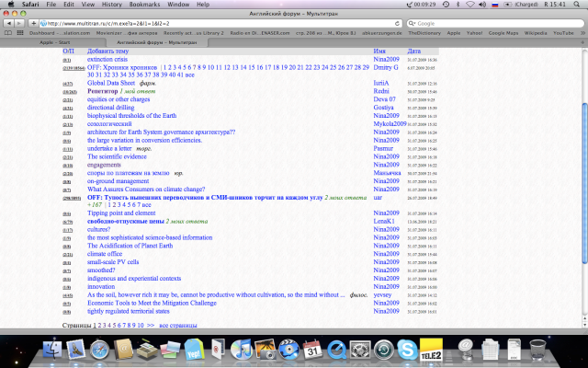This screenshot has width=588, height=368.
Task: Open 'directional drilling' topic
Action: (110, 108)
